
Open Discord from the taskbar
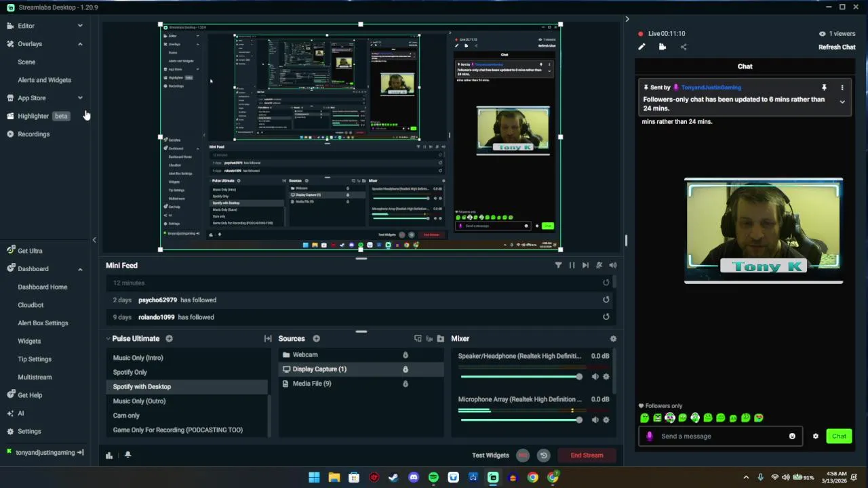pos(414,477)
